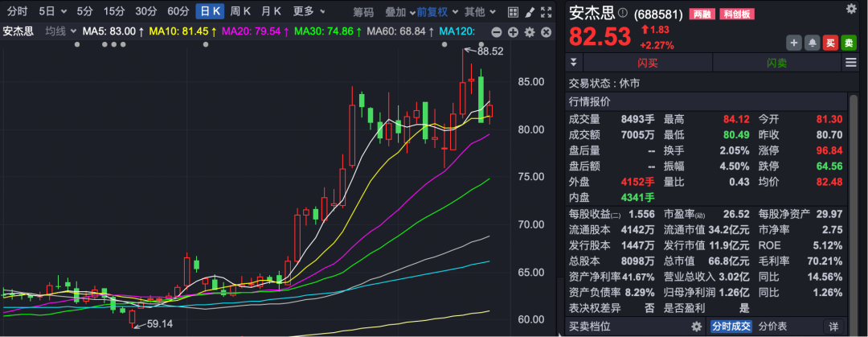868x337 pixels.
Task: Zoom in chart with plus icon
Action: 512,31
